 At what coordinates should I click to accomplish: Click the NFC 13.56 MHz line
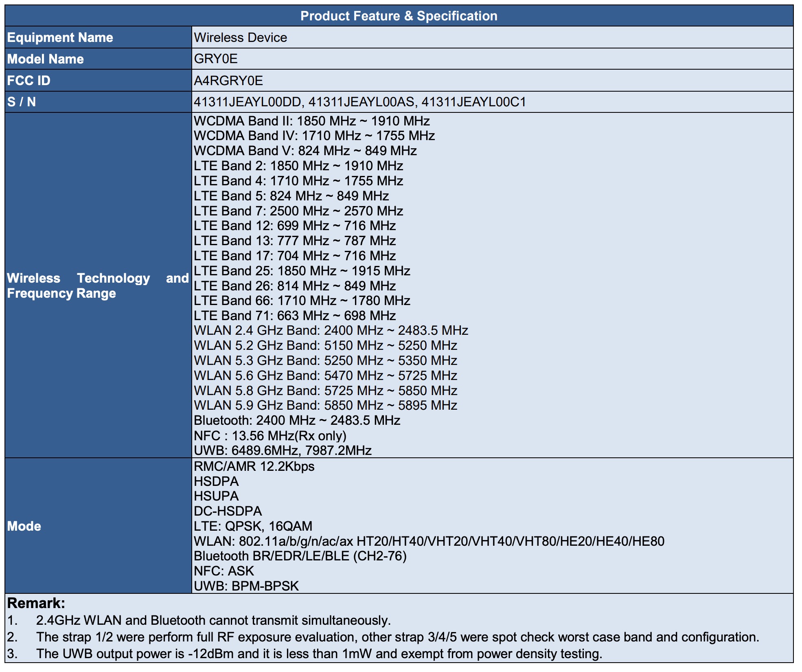tap(270, 436)
